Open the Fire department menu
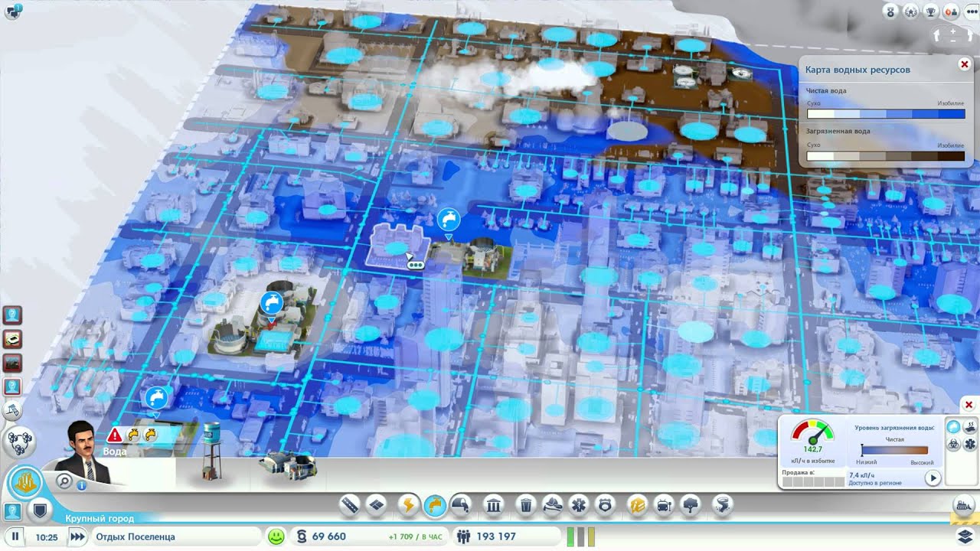The width and height of the screenshot is (980, 551). point(554,504)
